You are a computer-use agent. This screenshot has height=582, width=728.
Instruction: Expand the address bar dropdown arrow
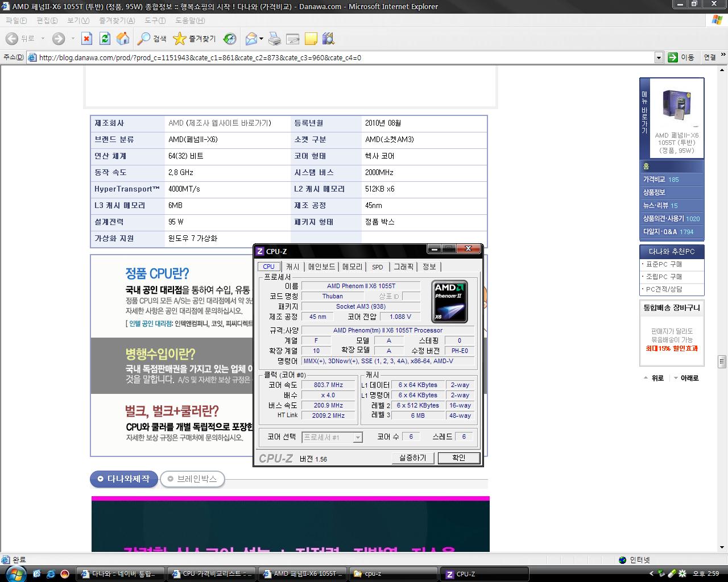(659, 57)
